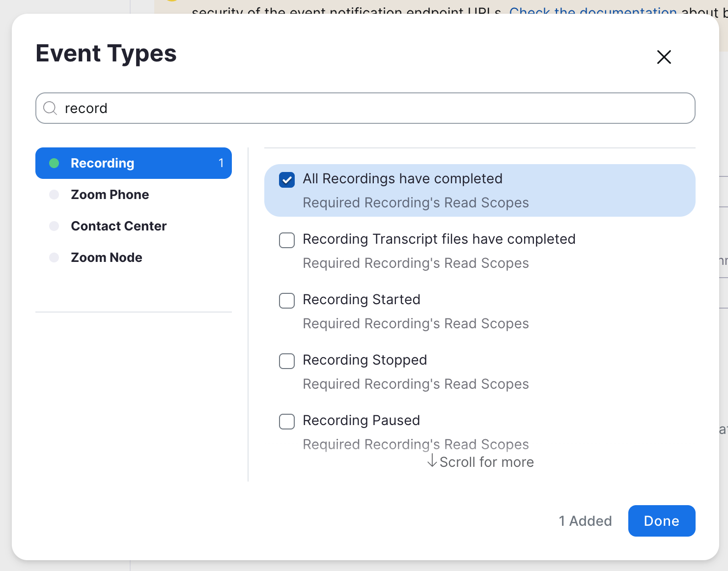Enable Recording Transcript files have completed
Image resolution: width=728 pixels, height=571 pixels.
(287, 240)
